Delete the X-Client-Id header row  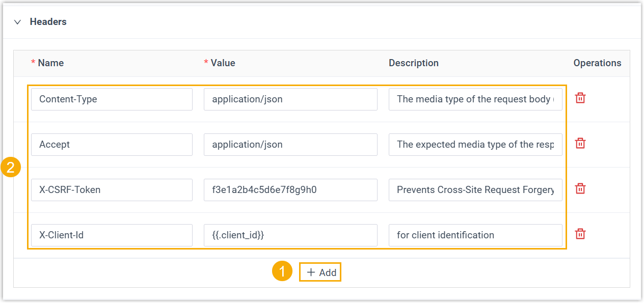(x=580, y=234)
